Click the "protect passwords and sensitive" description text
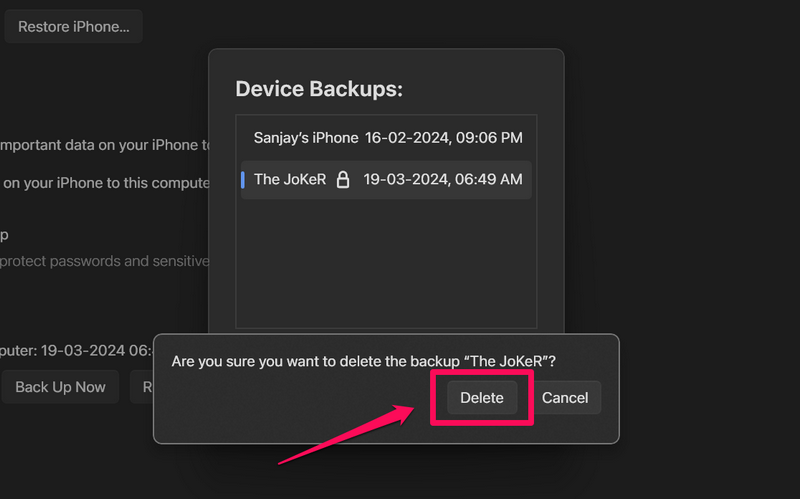The width and height of the screenshot is (800, 499). pyautogui.click(x=104, y=261)
